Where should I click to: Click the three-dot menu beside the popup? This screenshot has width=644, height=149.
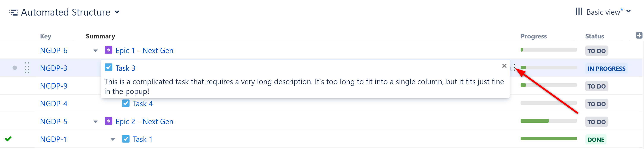pos(515,67)
